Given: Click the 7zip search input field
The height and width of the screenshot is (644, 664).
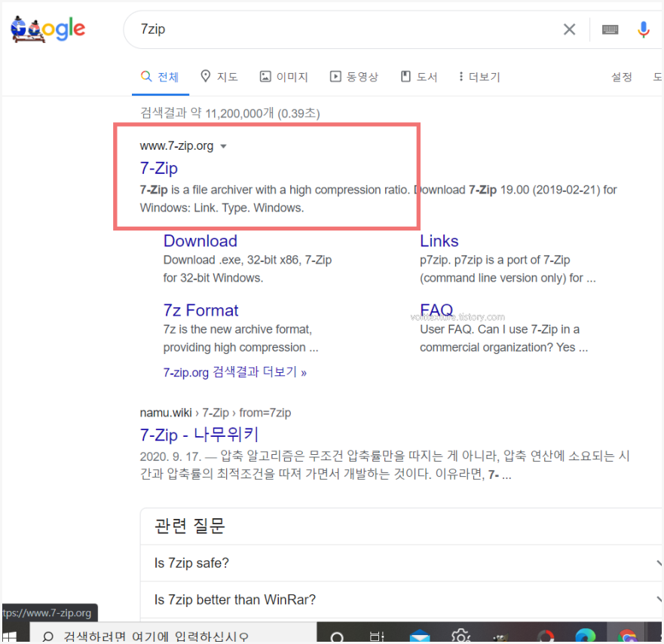Looking at the screenshot, I should [x=347, y=29].
